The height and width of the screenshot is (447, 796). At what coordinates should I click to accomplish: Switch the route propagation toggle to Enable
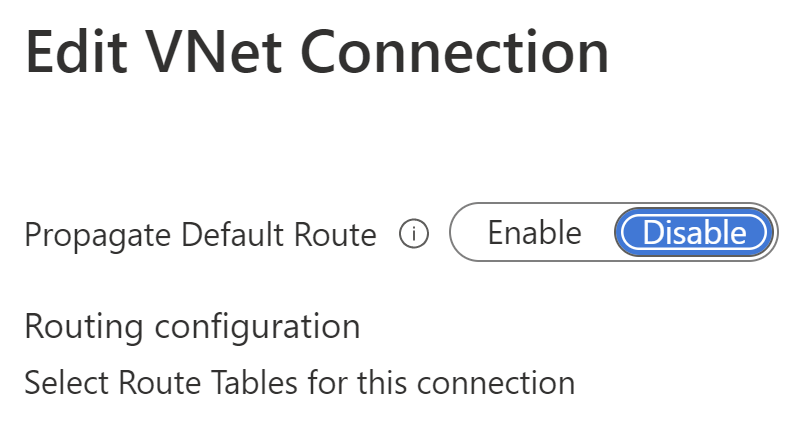[x=534, y=234]
